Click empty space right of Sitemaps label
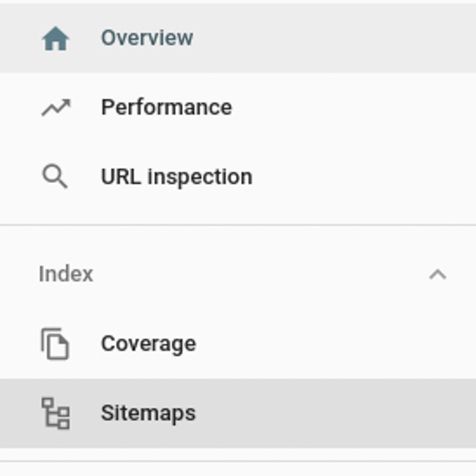This screenshot has width=476, height=476. (330, 413)
